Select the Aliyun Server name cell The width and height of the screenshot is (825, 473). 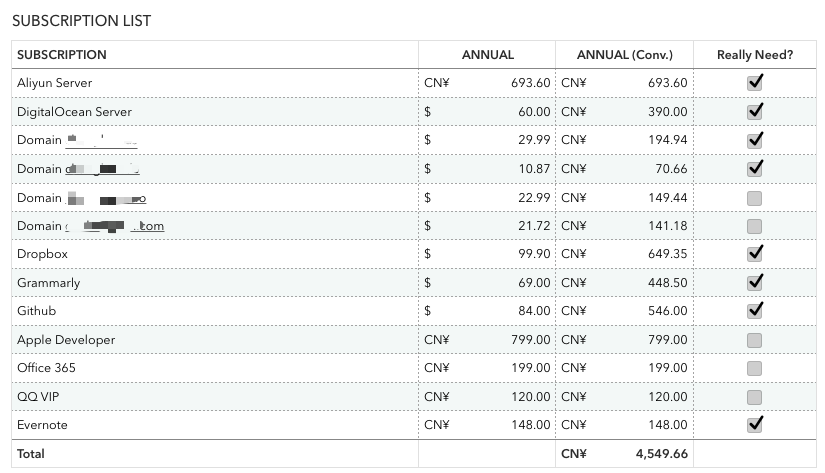point(54,83)
